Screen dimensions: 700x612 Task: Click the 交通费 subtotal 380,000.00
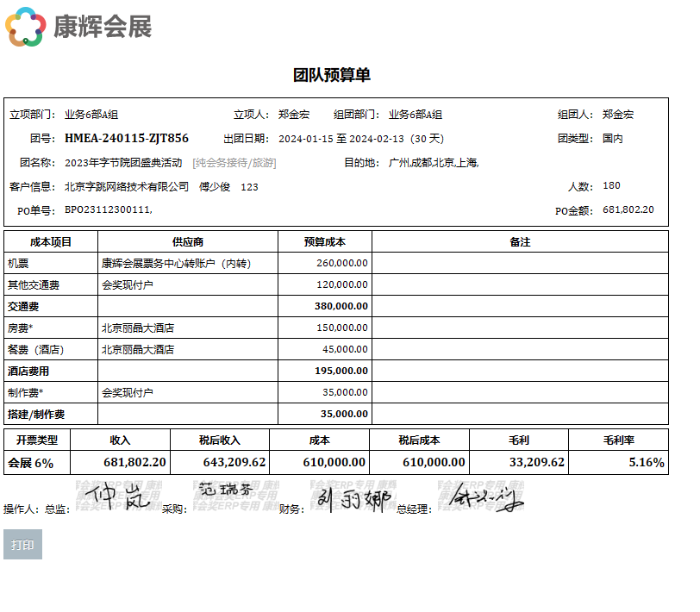341,306
